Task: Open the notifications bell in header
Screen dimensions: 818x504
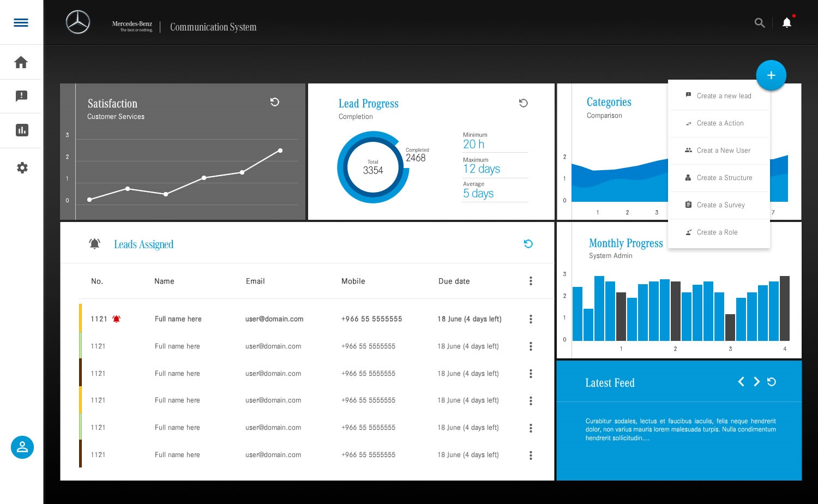Action: point(786,23)
